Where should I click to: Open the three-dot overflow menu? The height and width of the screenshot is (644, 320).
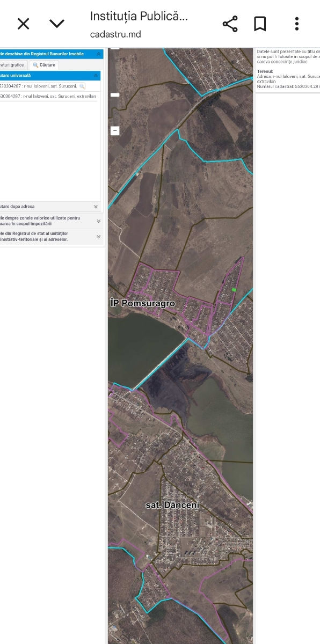click(296, 24)
